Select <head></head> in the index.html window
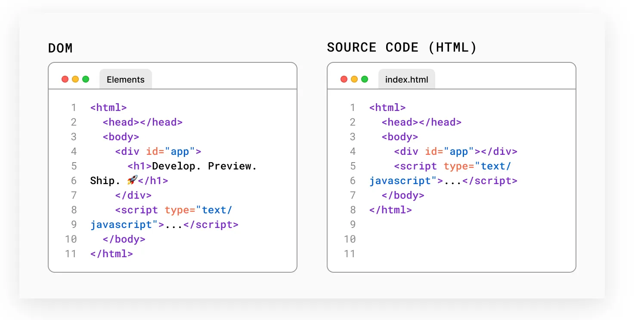Image resolution: width=644 pixels, height=320 pixels. (421, 122)
